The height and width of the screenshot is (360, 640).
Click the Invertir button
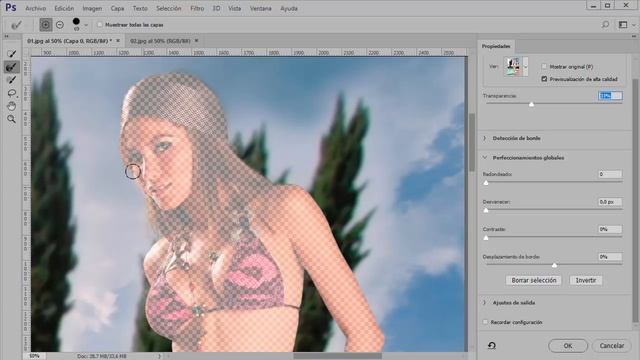586,280
